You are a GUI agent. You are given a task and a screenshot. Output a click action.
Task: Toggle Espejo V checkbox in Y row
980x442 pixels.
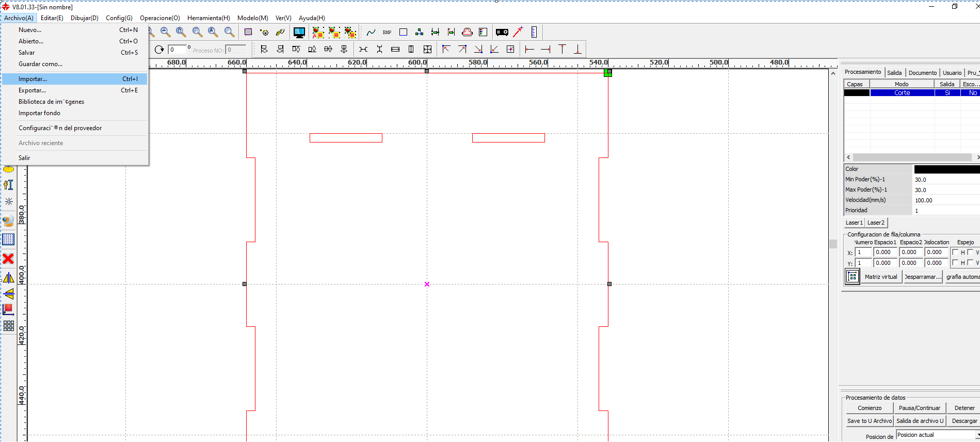point(970,262)
